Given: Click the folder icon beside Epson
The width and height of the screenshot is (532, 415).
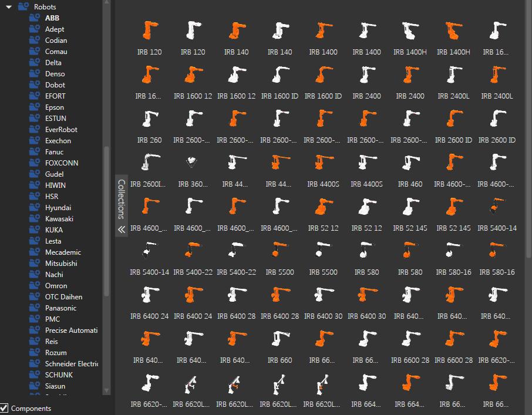Looking at the screenshot, I should tap(34, 107).
